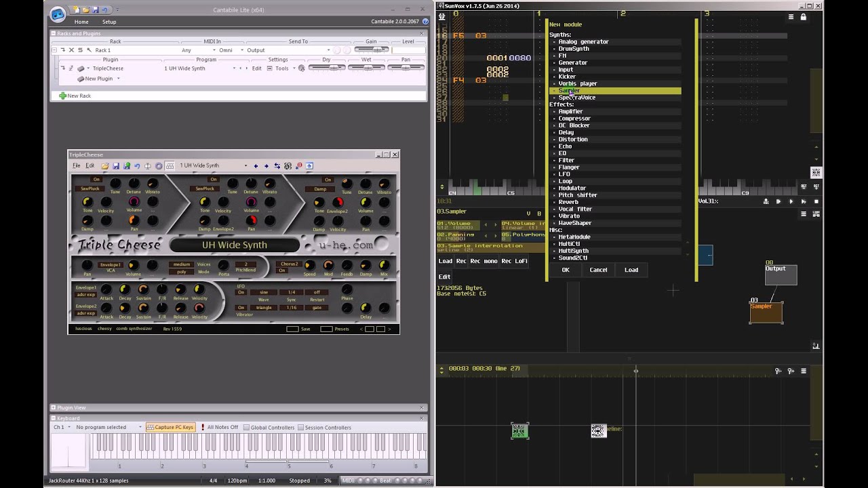Click the undo icon in the TripleCheese toolbar

pyautogui.click(x=137, y=165)
